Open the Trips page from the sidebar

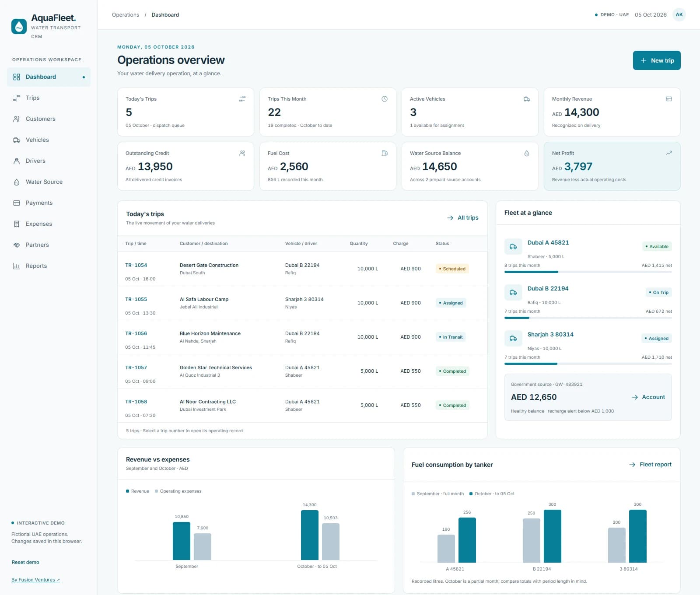click(x=49, y=98)
